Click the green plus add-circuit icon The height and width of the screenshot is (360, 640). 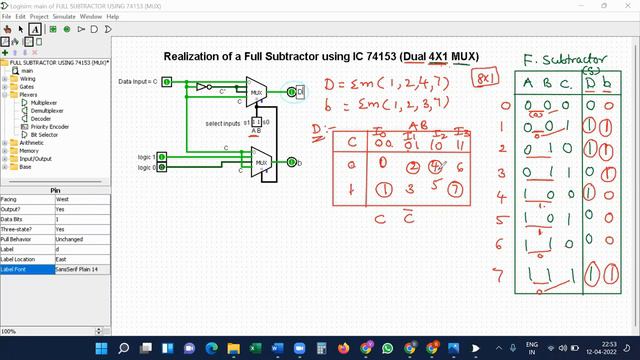[x=5, y=53]
